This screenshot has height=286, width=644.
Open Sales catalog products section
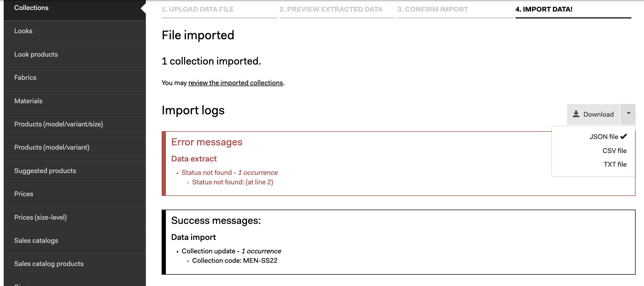click(x=75, y=264)
